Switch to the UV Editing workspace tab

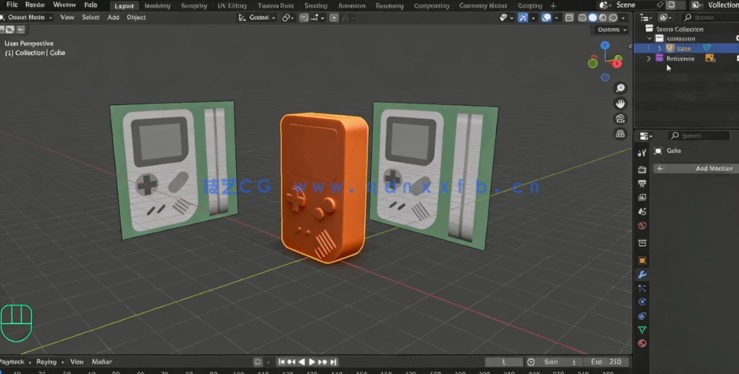pos(231,6)
